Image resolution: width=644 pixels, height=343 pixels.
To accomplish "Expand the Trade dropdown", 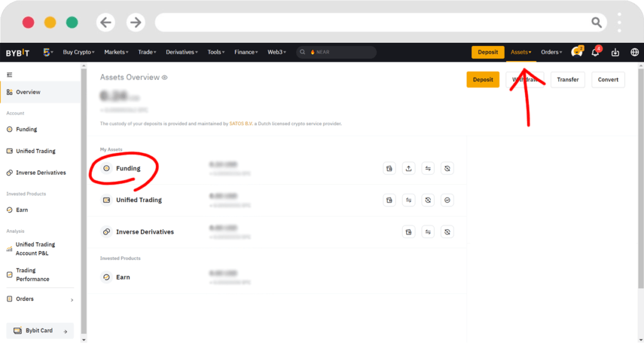I will [x=147, y=52].
